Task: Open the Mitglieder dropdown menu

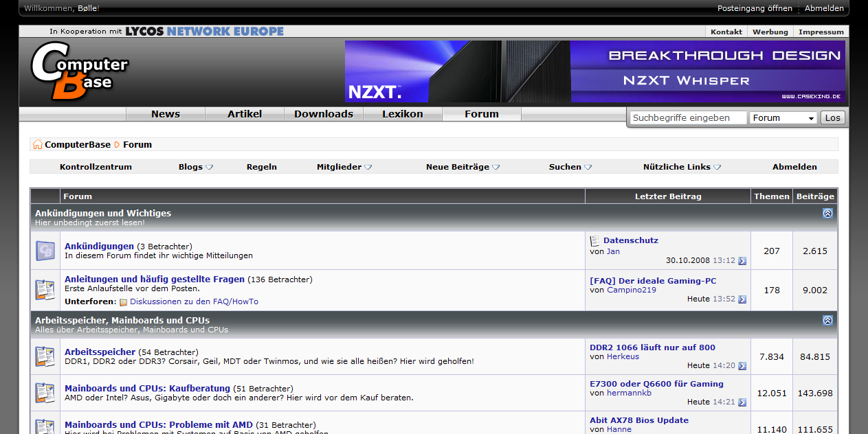Action: (344, 167)
